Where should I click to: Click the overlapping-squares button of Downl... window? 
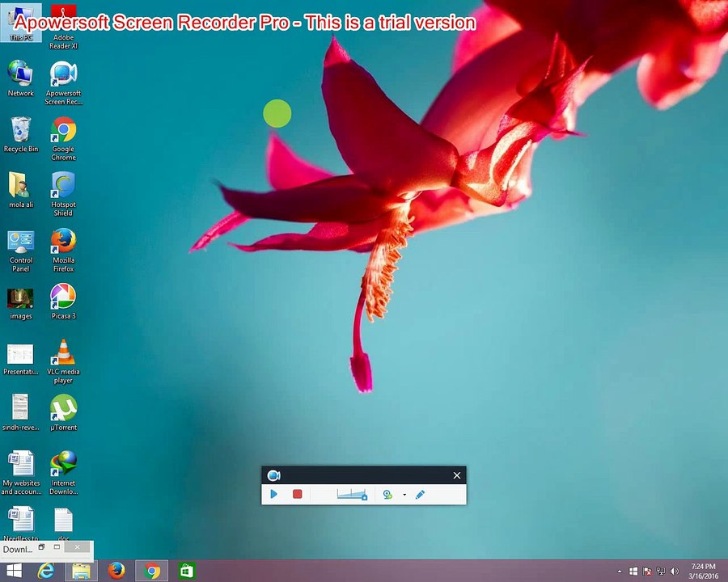pos(41,547)
